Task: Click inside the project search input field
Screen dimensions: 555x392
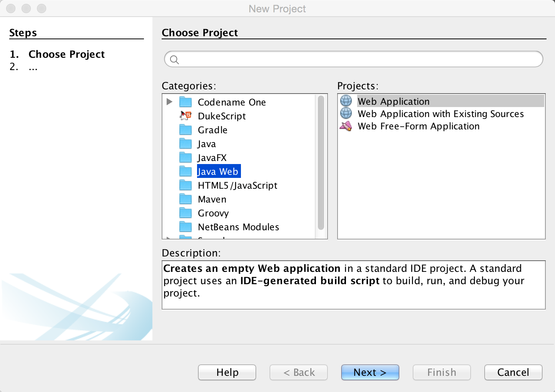Action: click(346, 59)
